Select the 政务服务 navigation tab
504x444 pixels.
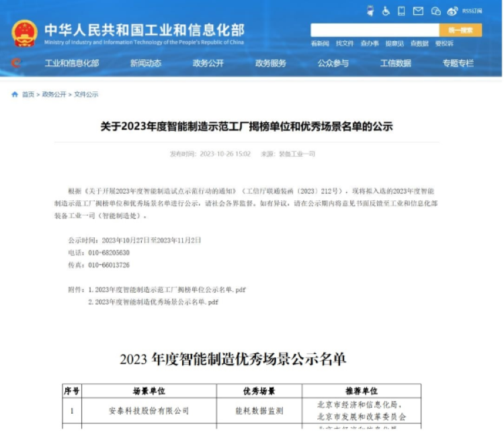[x=271, y=63]
